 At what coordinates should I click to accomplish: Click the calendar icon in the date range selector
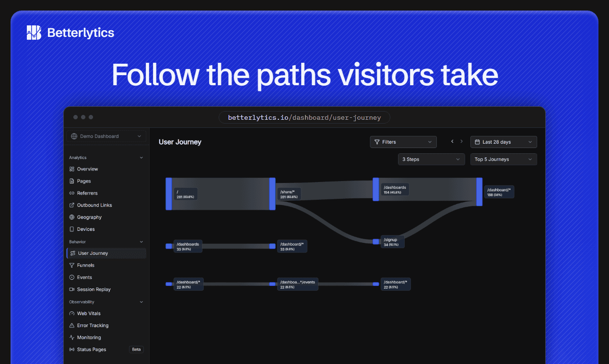(x=478, y=142)
